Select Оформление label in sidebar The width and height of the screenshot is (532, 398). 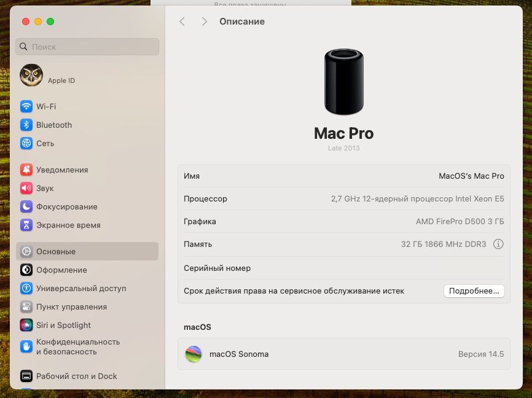[62, 270]
